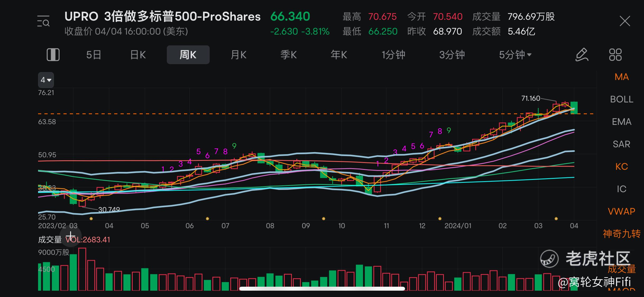Select the 神奇九转 indicator
This screenshot has width=644, height=297.
(x=622, y=234)
